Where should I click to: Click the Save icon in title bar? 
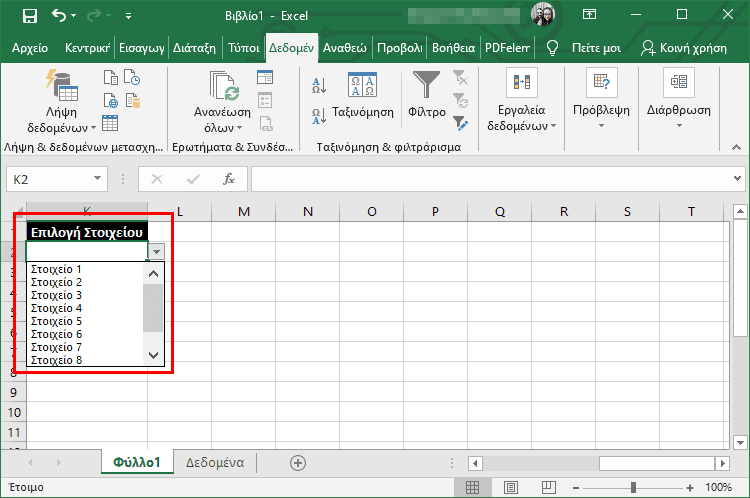click(30, 16)
